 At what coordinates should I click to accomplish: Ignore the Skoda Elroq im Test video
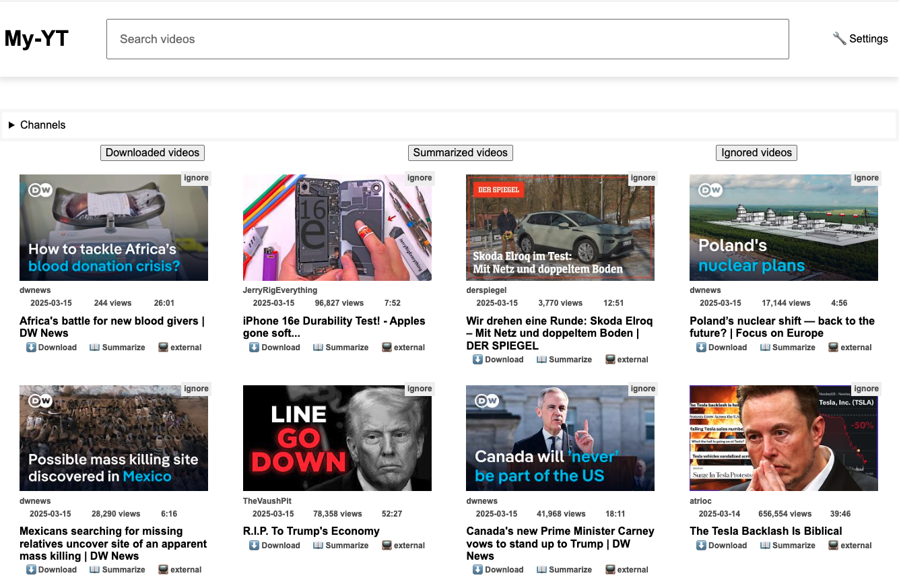(x=643, y=178)
